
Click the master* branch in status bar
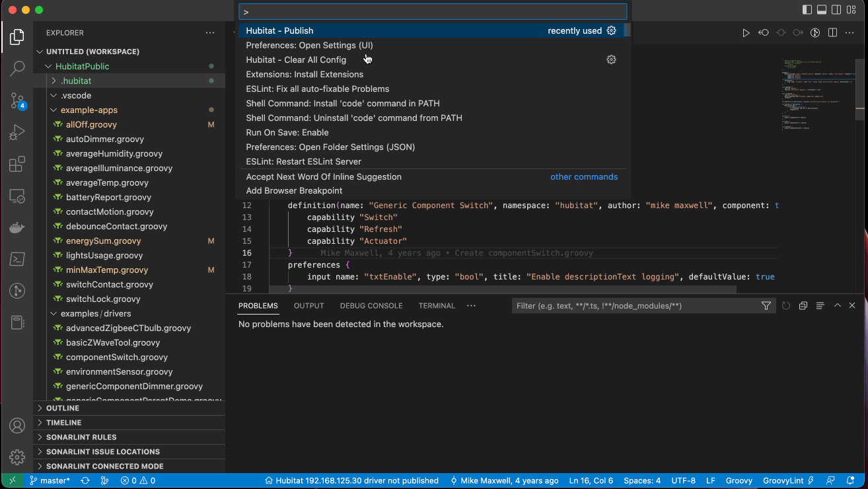coord(50,480)
